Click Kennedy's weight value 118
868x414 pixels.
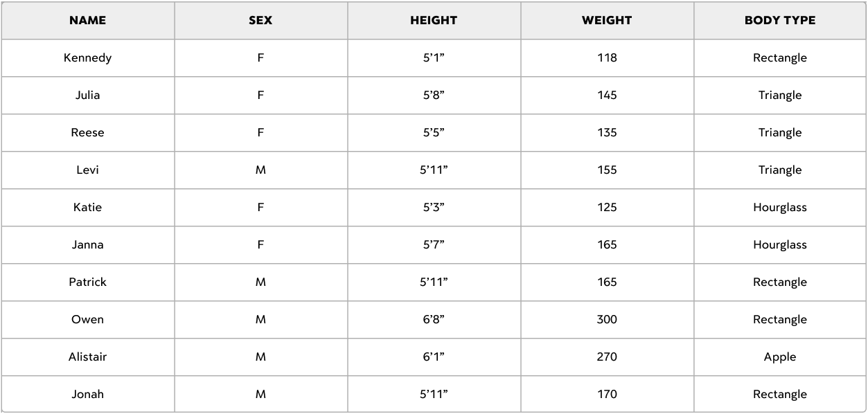coord(607,58)
